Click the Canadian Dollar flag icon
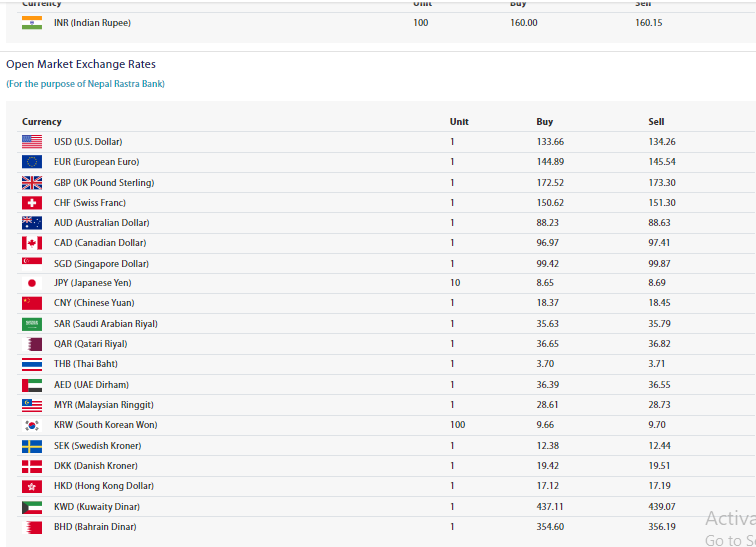Image resolution: width=756 pixels, height=547 pixels. coord(32,243)
